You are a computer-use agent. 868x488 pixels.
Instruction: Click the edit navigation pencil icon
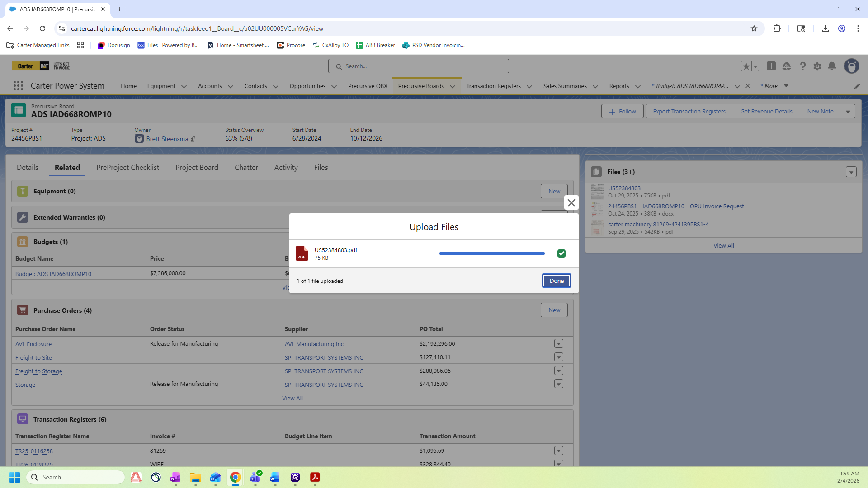857,86
